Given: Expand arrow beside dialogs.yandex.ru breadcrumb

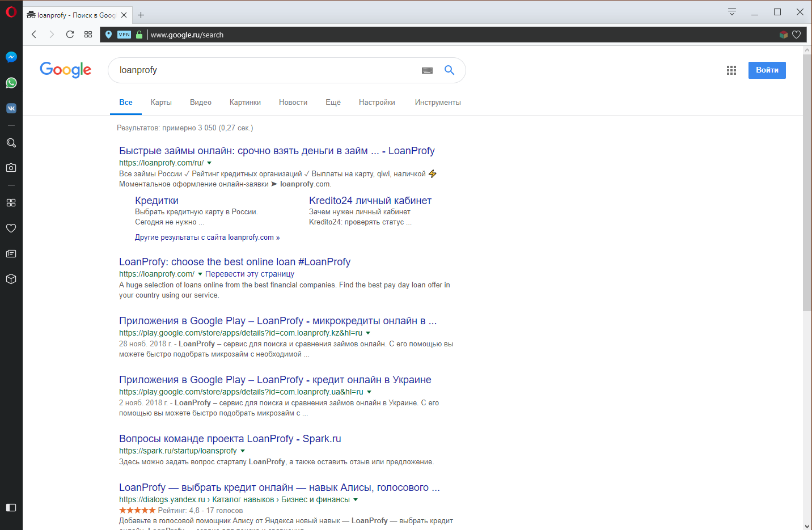Looking at the screenshot, I should 356,500.
